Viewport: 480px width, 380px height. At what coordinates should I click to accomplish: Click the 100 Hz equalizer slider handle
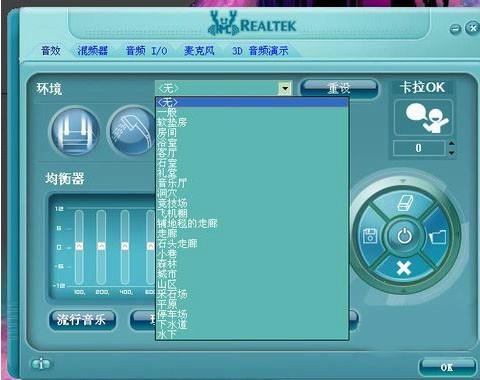click(x=79, y=246)
